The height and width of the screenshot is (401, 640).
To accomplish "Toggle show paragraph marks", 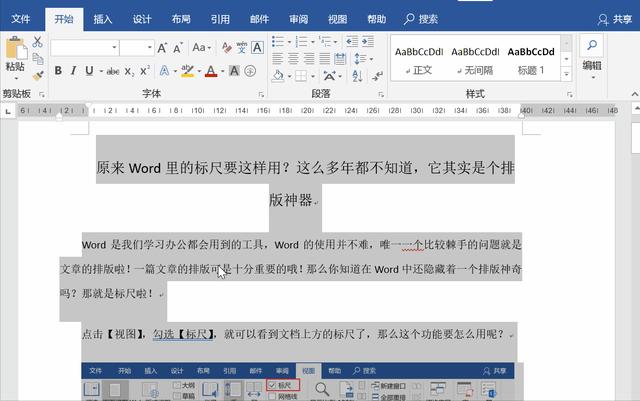I will [x=378, y=76].
